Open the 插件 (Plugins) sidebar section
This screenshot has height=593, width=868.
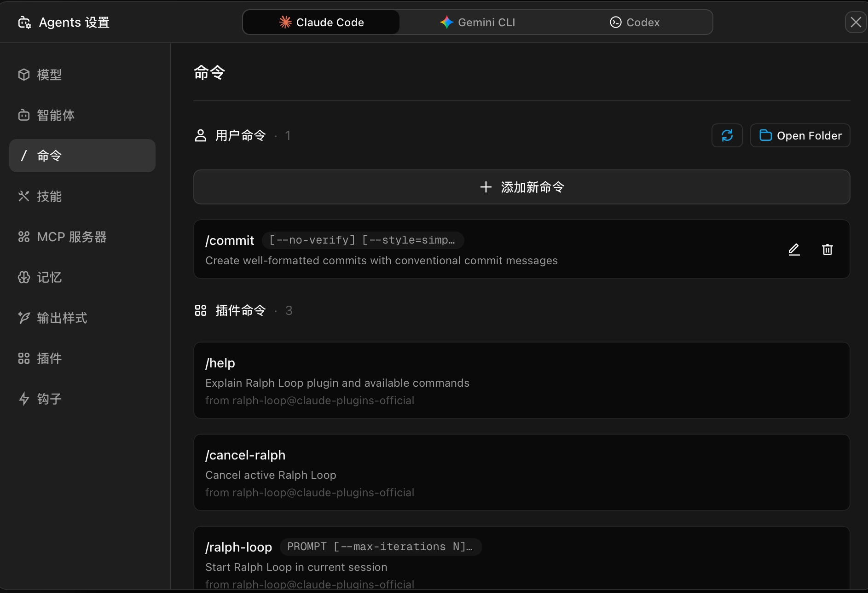point(49,358)
